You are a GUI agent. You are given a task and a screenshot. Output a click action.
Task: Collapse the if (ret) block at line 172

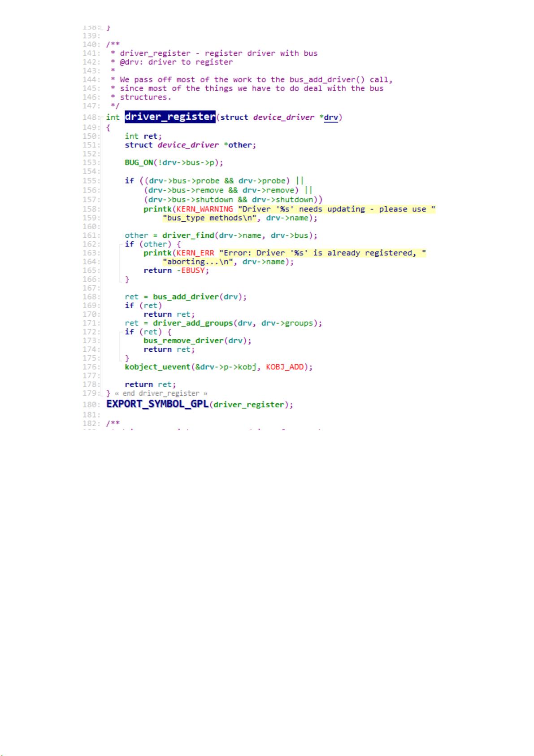pos(121,332)
